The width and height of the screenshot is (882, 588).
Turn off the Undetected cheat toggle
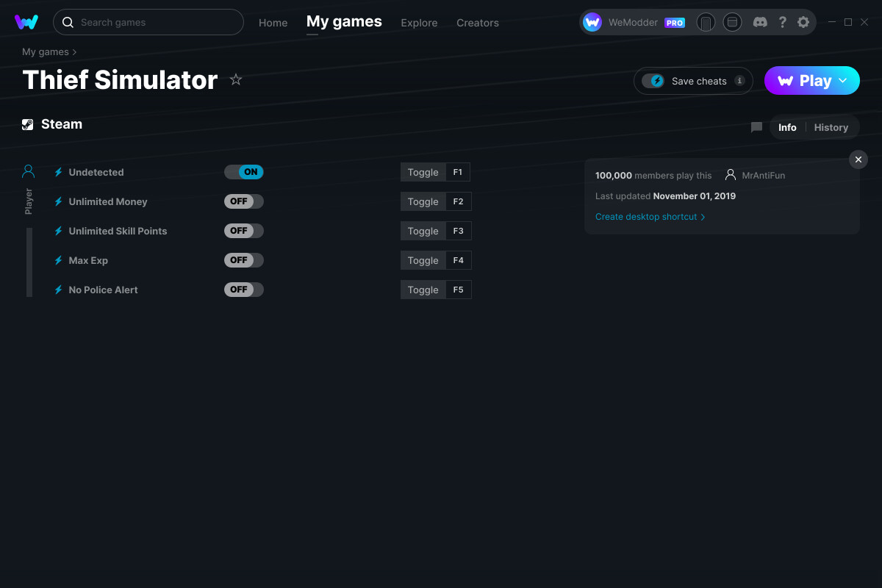point(244,172)
